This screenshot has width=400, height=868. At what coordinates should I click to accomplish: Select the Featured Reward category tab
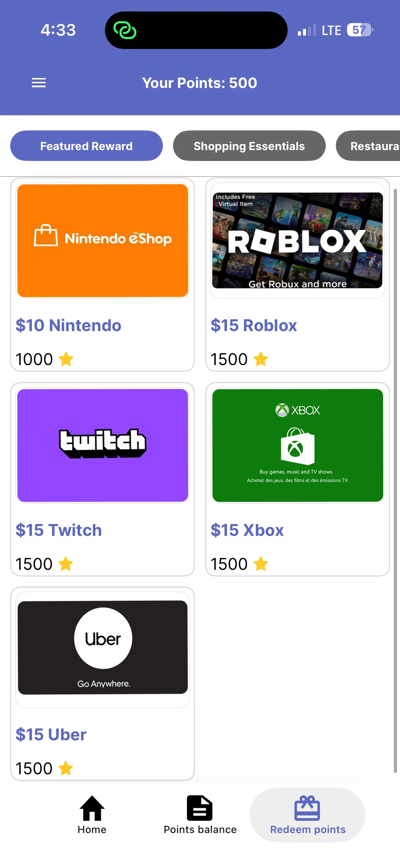87,146
